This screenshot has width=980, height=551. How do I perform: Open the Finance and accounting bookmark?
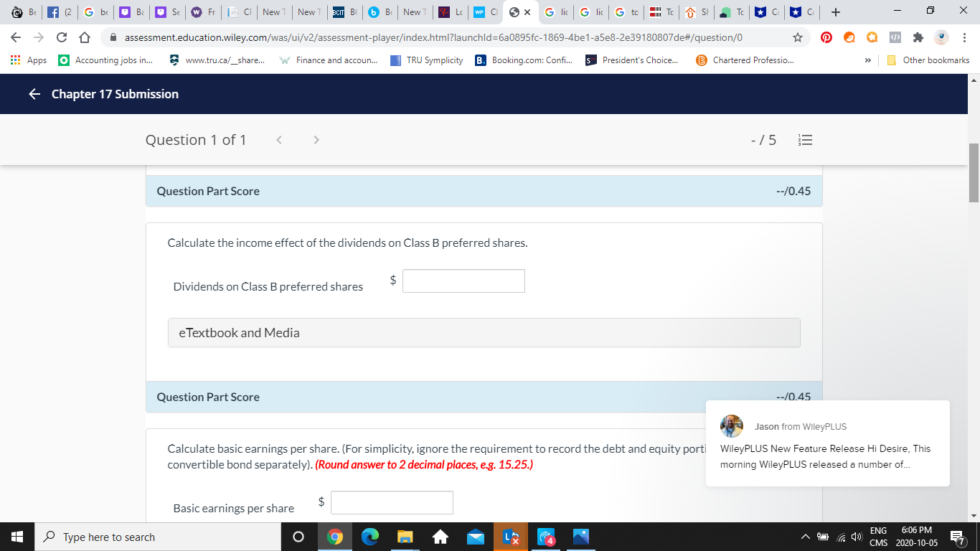(329, 60)
